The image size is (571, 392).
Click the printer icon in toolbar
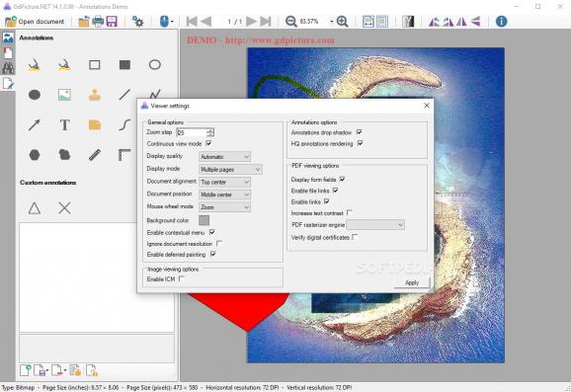(x=98, y=22)
